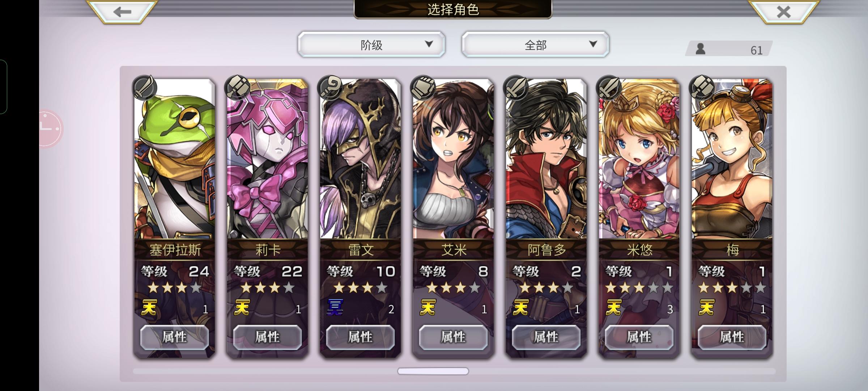Click the hammer weapon icon on 莉卡
The image size is (868, 391).
click(238, 88)
